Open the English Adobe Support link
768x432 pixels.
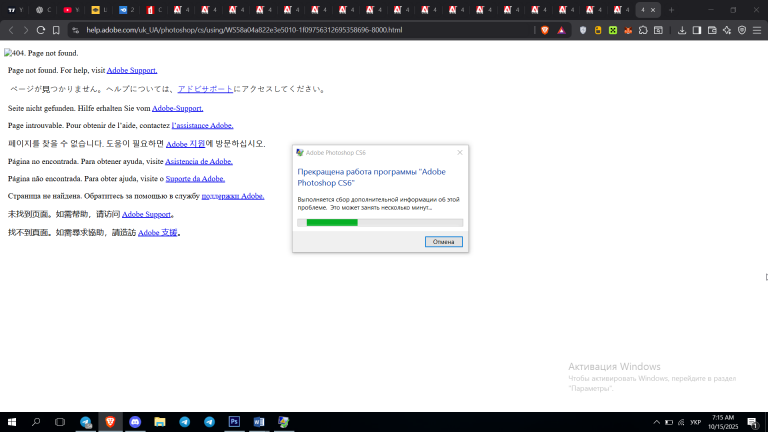click(132, 71)
